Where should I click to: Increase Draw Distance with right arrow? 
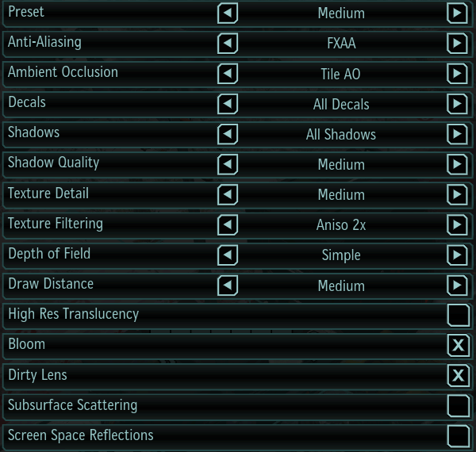coord(457,285)
